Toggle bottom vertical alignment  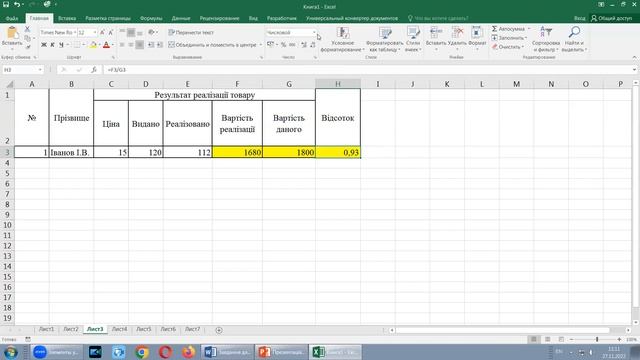tap(140, 32)
